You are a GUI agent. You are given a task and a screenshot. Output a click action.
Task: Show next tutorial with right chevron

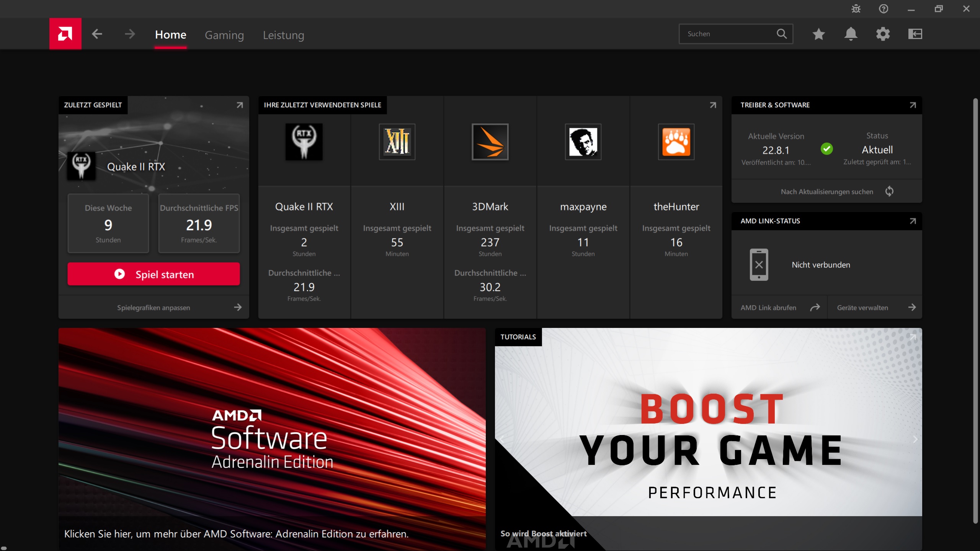point(915,439)
